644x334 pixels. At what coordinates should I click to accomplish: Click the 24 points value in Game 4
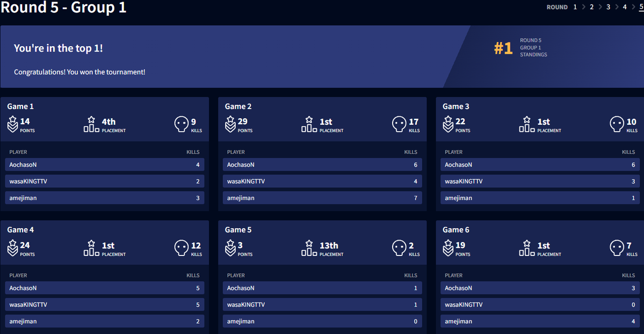click(25, 245)
